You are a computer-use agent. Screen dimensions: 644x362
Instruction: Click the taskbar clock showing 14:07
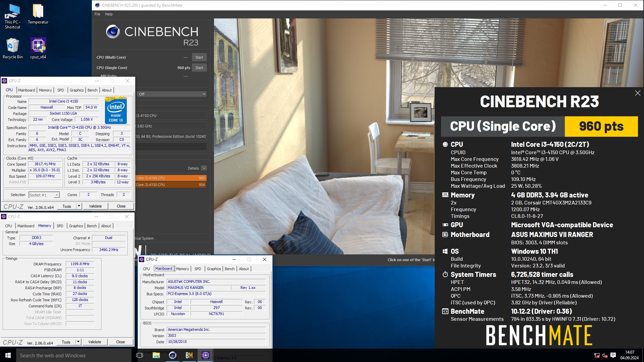tap(630, 355)
